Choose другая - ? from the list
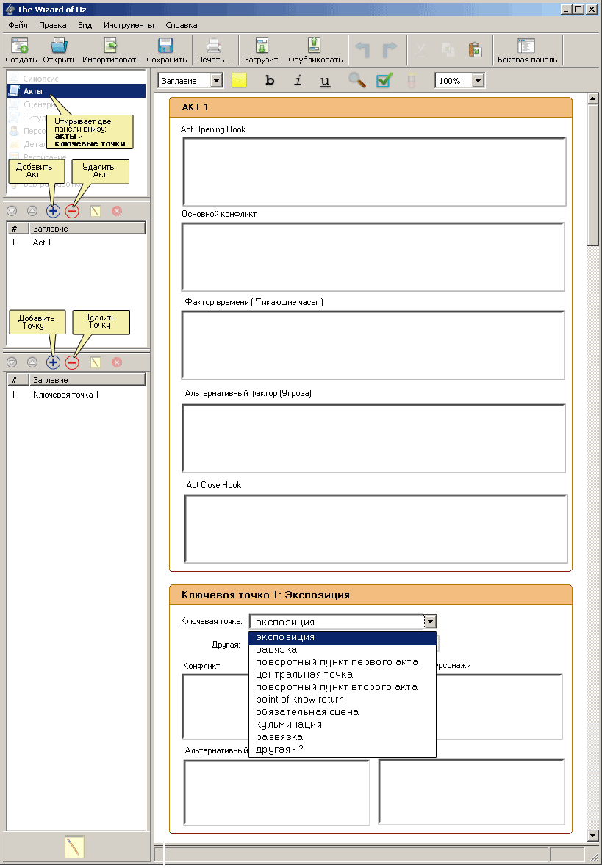 (343, 750)
